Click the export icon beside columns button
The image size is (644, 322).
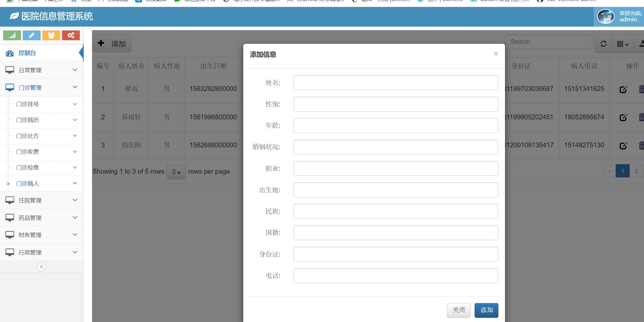tap(640, 44)
